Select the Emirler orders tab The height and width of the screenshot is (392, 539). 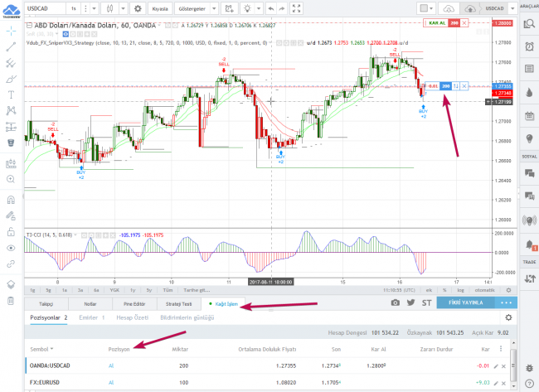[91, 317]
